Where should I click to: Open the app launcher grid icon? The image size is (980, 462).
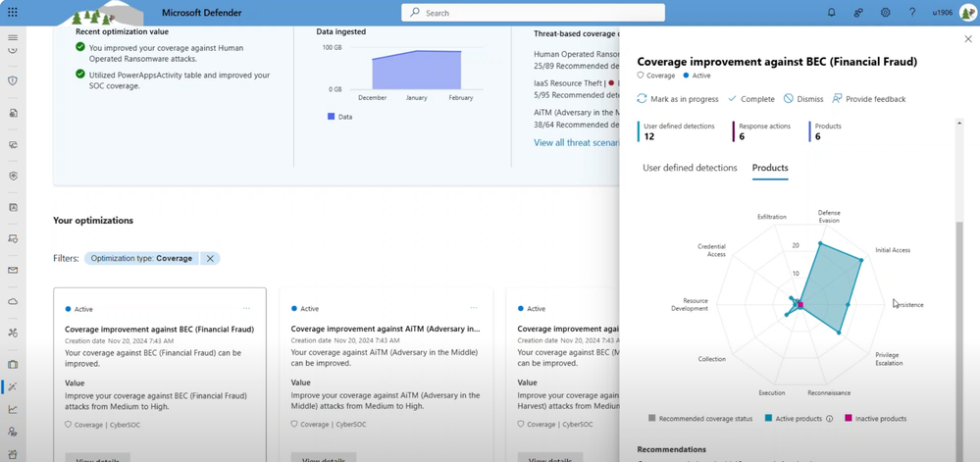(x=13, y=13)
